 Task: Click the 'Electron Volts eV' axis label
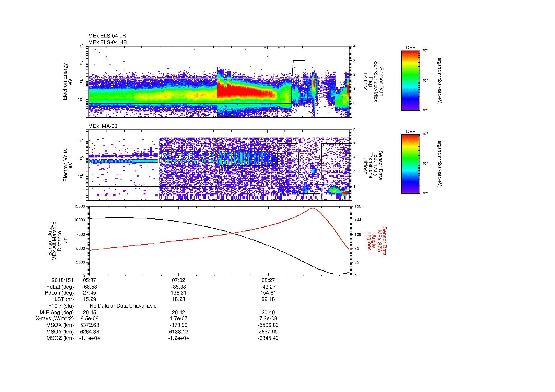coord(67,166)
